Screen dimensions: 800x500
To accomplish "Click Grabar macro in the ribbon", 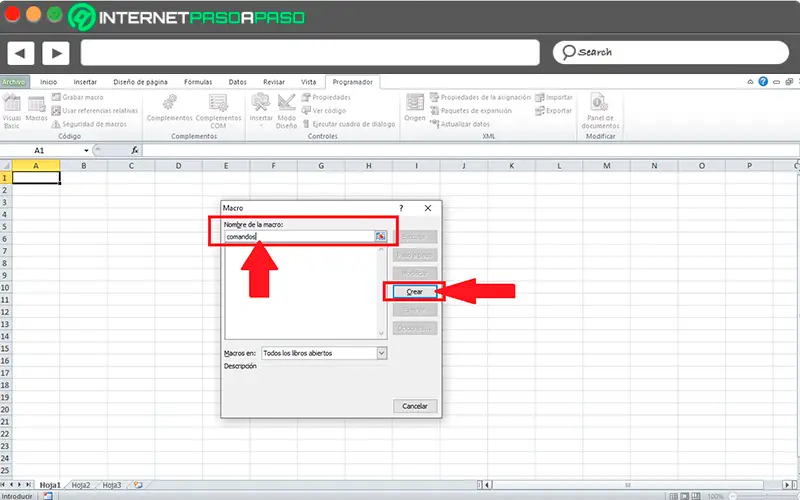I will pyautogui.click(x=78, y=97).
